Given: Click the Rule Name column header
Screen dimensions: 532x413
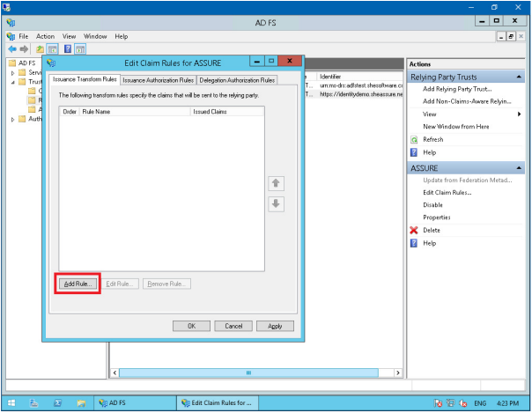Looking at the screenshot, I should coord(132,112).
